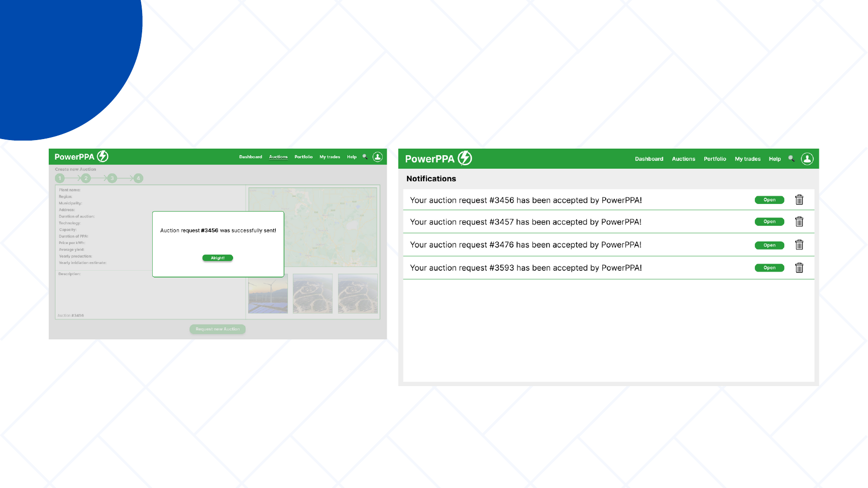Screen dimensions: 868x488
Task: Open auction request #3593 notification
Action: 769,268
